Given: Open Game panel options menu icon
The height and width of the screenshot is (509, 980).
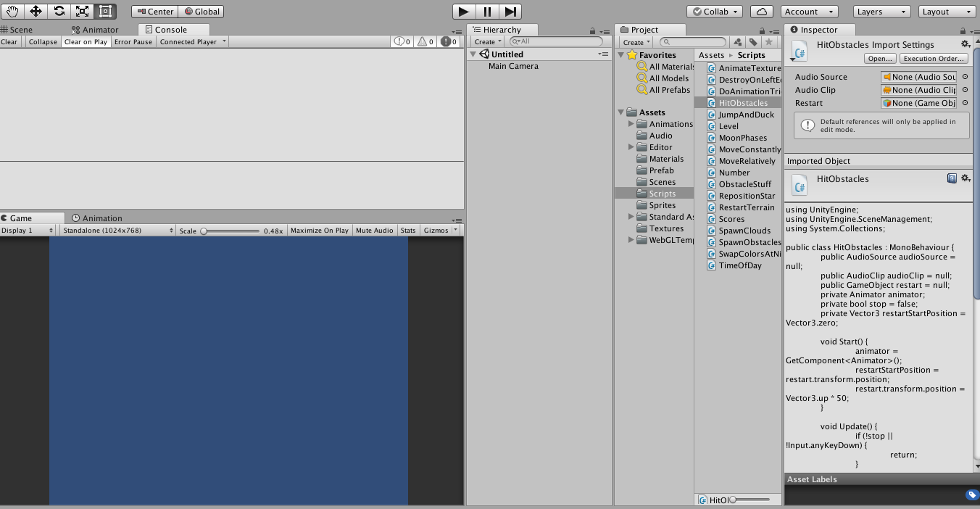Looking at the screenshot, I should (x=457, y=220).
